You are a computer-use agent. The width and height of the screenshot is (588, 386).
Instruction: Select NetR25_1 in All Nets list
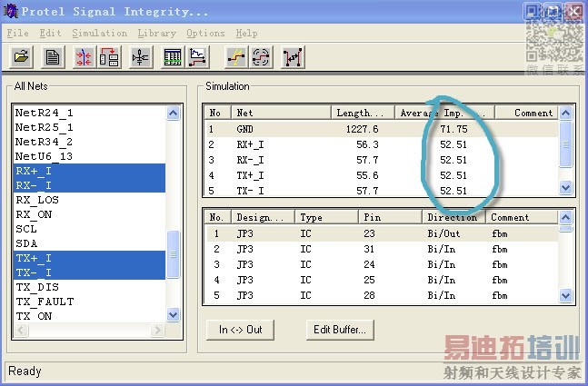89,127
